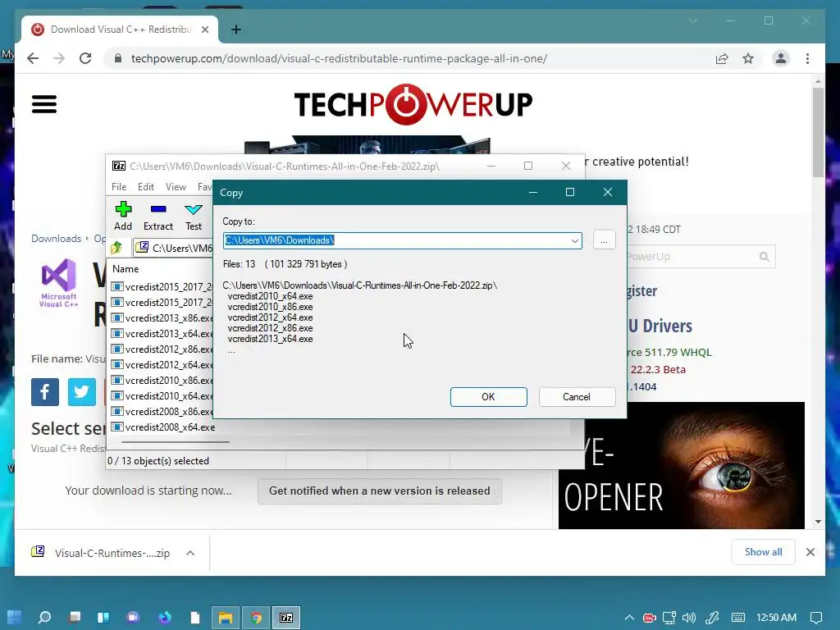The width and height of the screenshot is (840, 630).
Task: Go up one folder level in 7-Zip
Action: click(116, 248)
